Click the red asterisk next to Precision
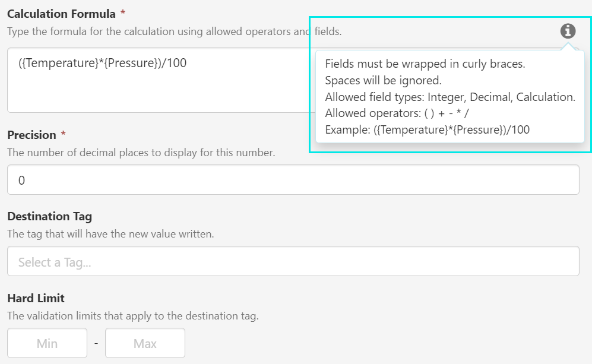This screenshot has width=592, height=364. click(63, 135)
